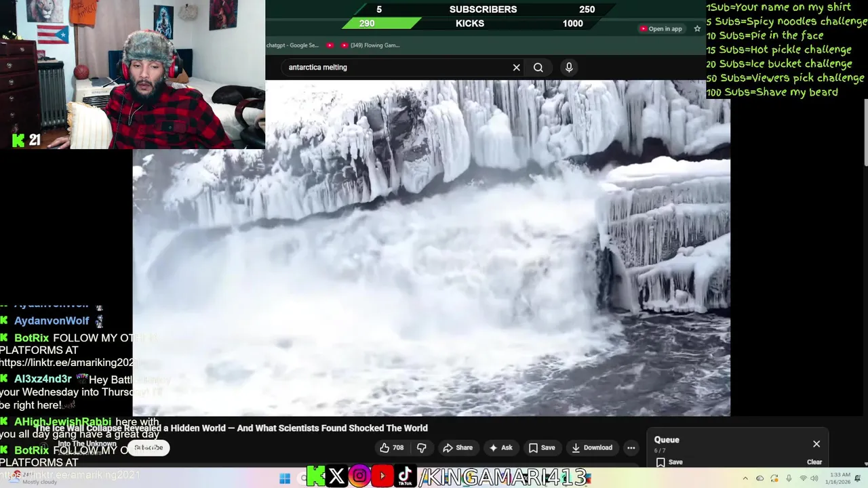Click the 'AydanvonWolf' chat username
Screen dimensions: 868x488
click(52, 321)
